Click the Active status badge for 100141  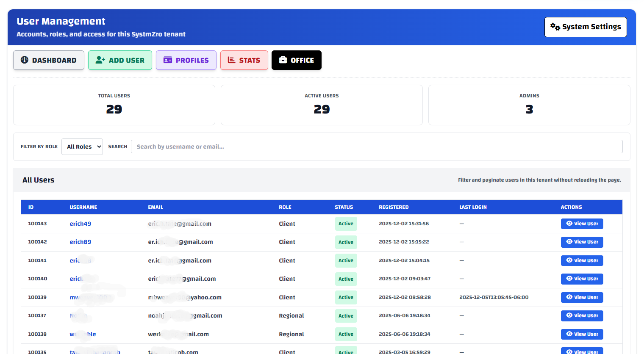pyautogui.click(x=346, y=260)
